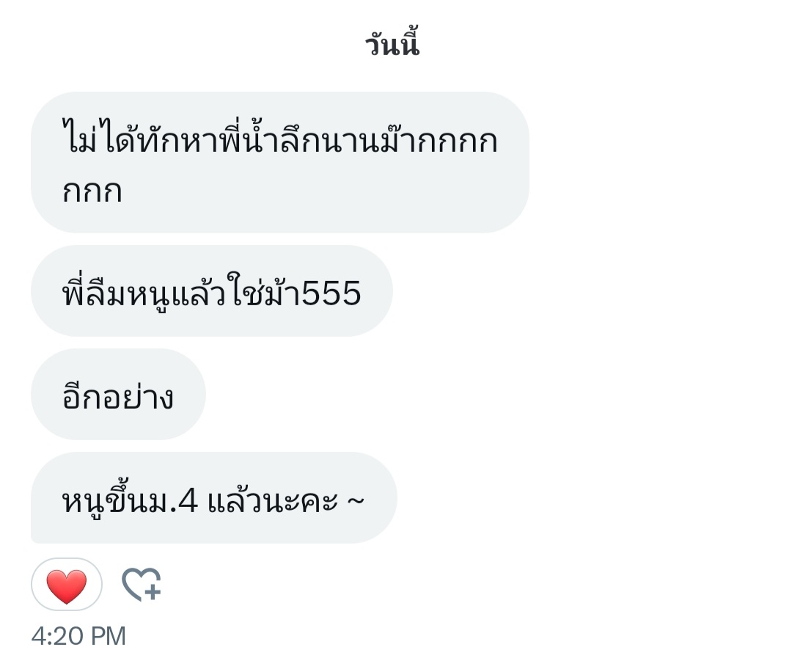Image resolution: width=792 pixels, height=672 pixels.
Task: Toggle the red heart reaction
Action: pos(67,585)
